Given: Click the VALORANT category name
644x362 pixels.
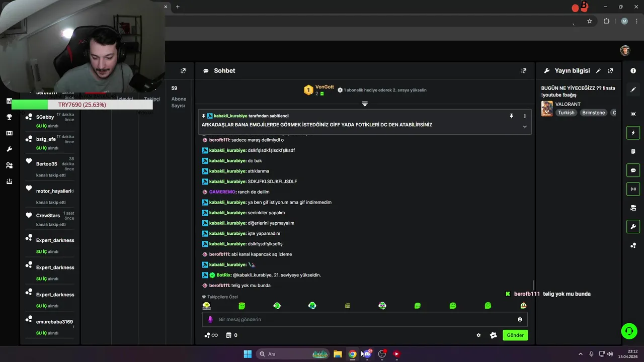Looking at the screenshot, I should 568,104.
